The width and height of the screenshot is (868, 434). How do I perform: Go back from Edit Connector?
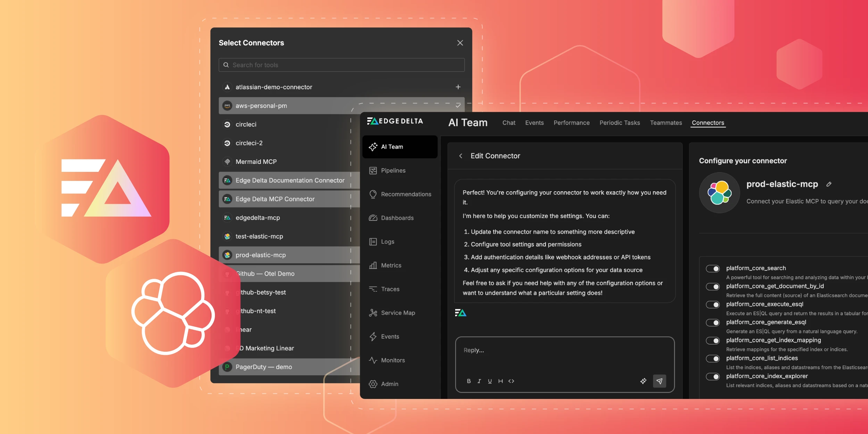click(461, 156)
